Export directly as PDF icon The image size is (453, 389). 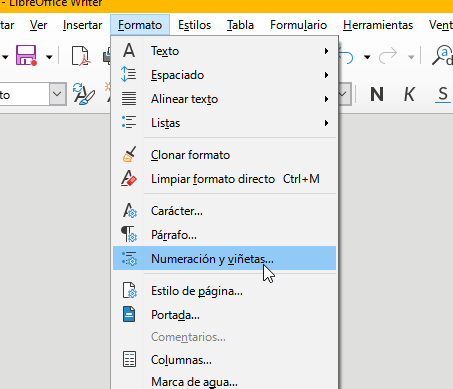tap(81, 56)
